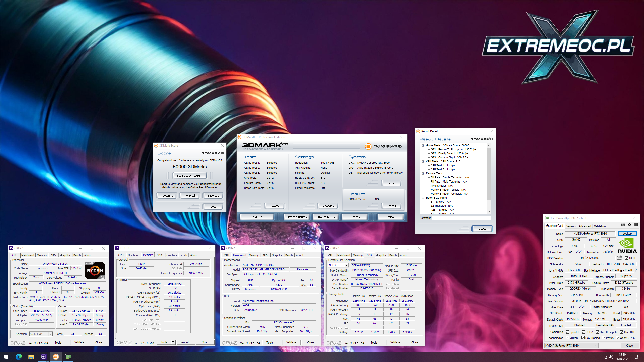644x362 pixels.
Task: Click the NVIDIA logo in GPU-Z
Action: (627, 246)
